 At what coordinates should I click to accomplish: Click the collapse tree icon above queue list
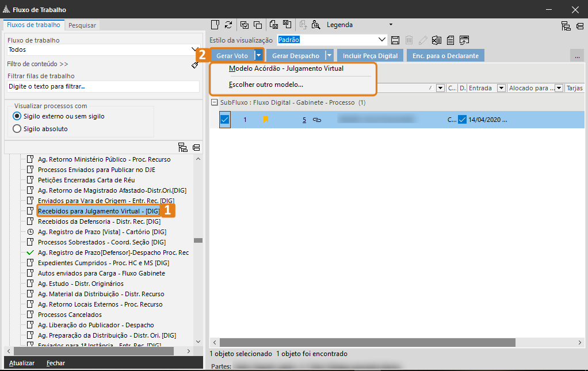(x=196, y=147)
